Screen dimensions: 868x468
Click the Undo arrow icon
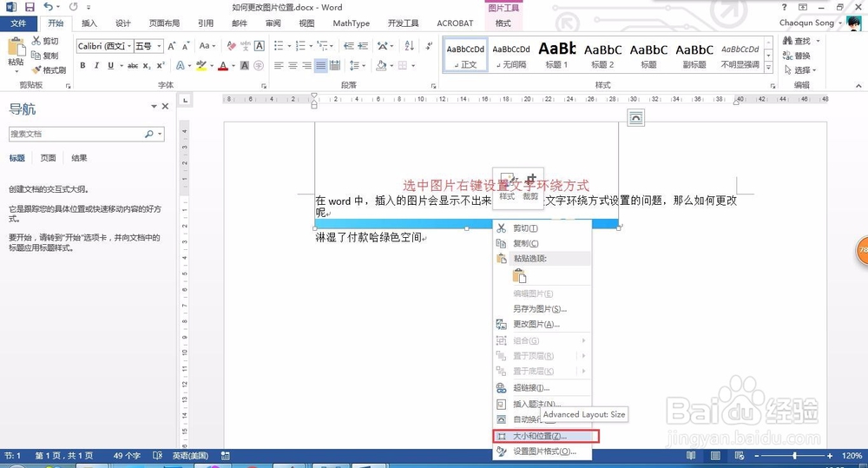click(48, 7)
